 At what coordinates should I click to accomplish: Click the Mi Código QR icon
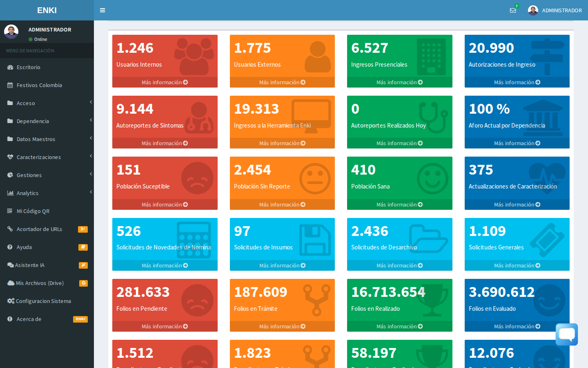click(10, 211)
